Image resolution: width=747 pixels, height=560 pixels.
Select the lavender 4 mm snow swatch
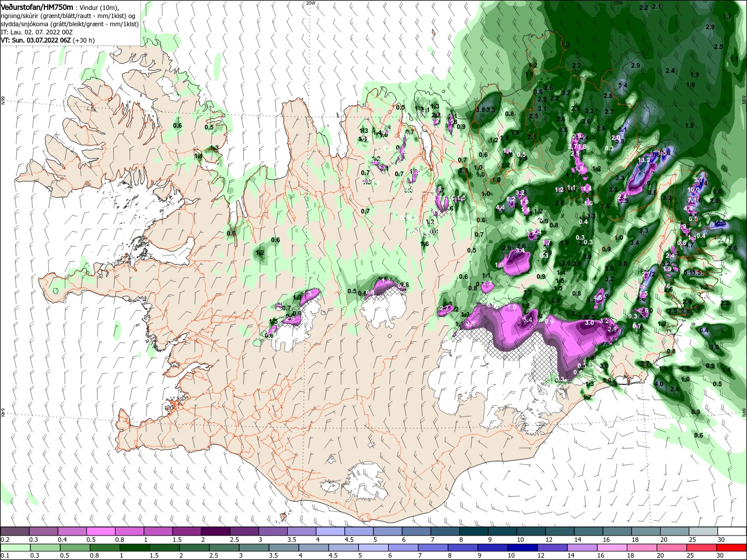point(330,531)
